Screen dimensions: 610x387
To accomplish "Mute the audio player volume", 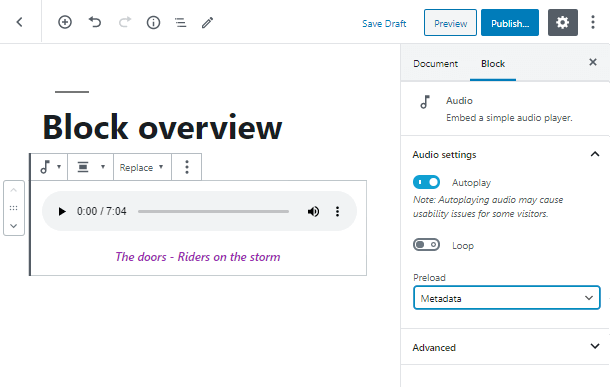I will point(313,212).
